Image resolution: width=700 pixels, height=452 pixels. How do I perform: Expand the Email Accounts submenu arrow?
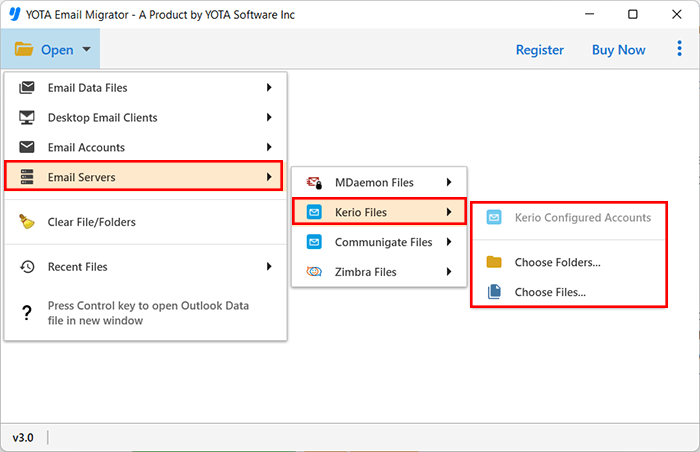pos(269,148)
